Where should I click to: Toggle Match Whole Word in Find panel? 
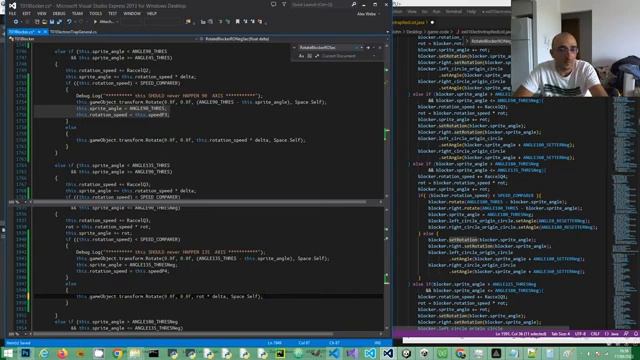(x=309, y=56)
